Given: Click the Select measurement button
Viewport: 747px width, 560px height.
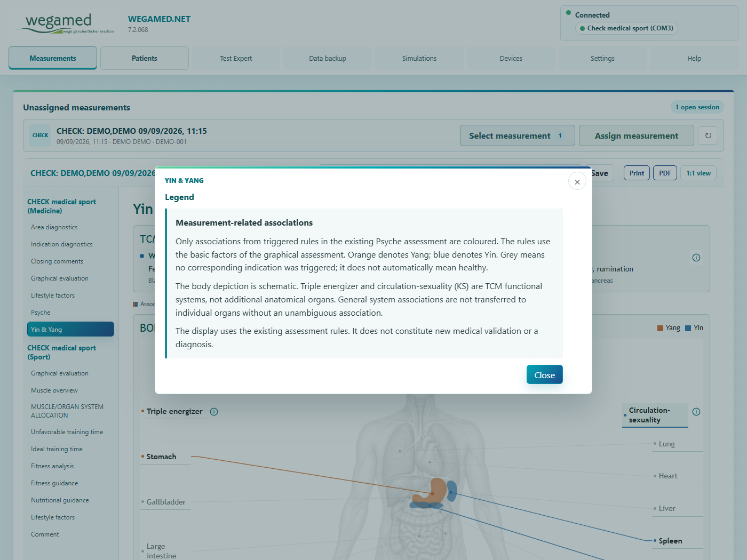Looking at the screenshot, I should click(518, 135).
